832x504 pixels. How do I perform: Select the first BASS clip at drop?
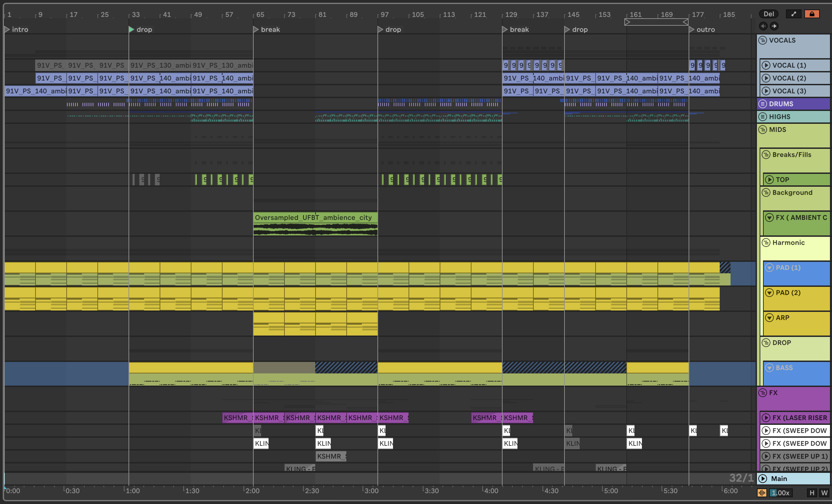tap(191, 374)
